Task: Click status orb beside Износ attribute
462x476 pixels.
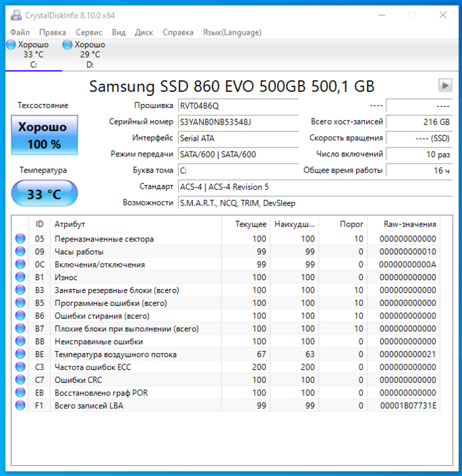Action: pos(20,277)
